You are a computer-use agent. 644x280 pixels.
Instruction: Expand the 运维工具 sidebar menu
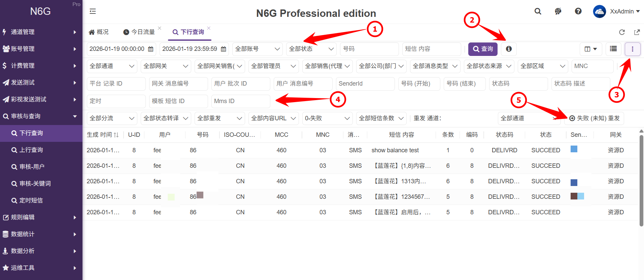pos(41,268)
